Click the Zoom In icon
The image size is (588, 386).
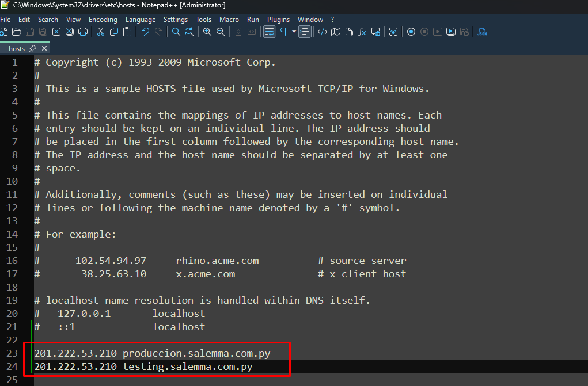click(x=207, y=32)
